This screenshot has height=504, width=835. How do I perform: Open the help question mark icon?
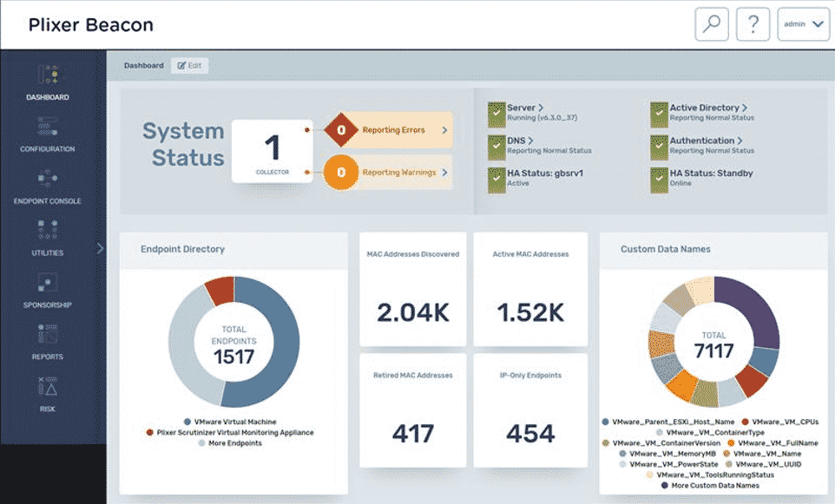click(753, 24)
